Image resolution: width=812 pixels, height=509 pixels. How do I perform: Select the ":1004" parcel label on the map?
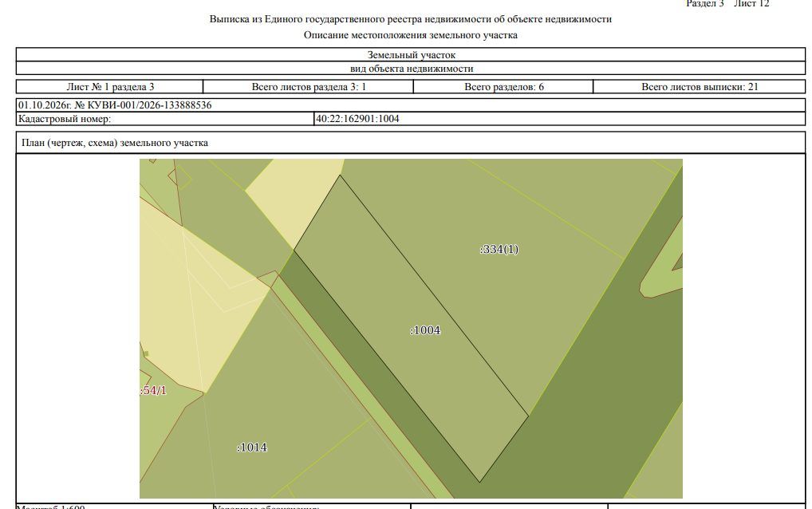point(425,330)
